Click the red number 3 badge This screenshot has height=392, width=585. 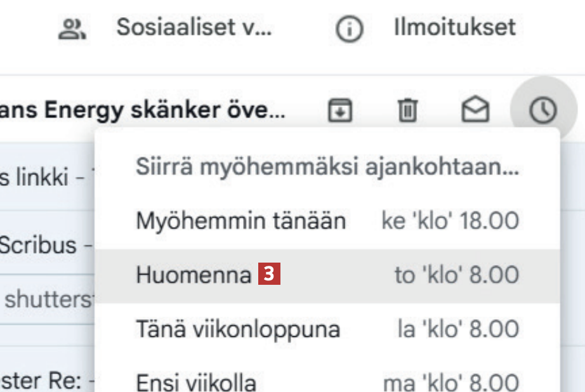click(270, 275)
